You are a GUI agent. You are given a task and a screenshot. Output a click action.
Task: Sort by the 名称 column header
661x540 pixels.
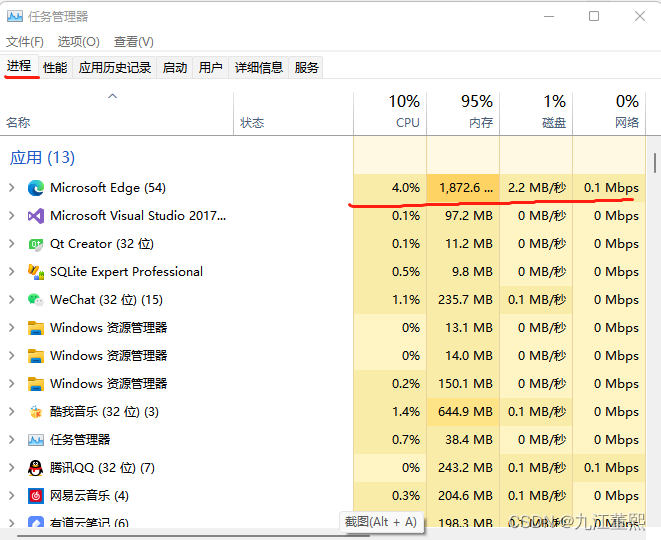point(116,114)
